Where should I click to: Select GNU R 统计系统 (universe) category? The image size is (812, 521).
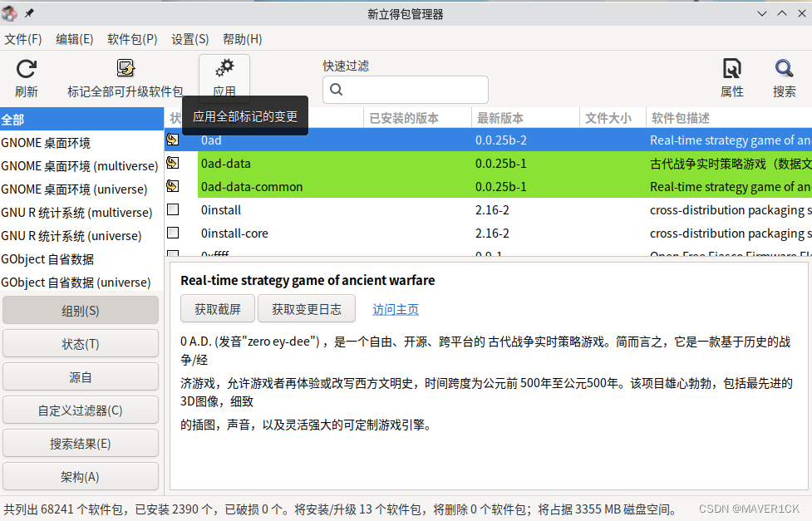(x=81, y=236)
